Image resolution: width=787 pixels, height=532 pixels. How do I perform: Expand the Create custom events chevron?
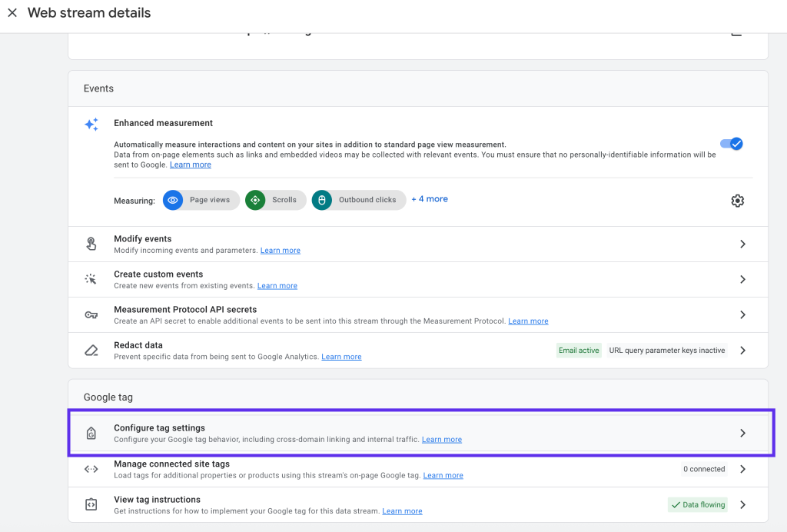(x=742, y=280)
